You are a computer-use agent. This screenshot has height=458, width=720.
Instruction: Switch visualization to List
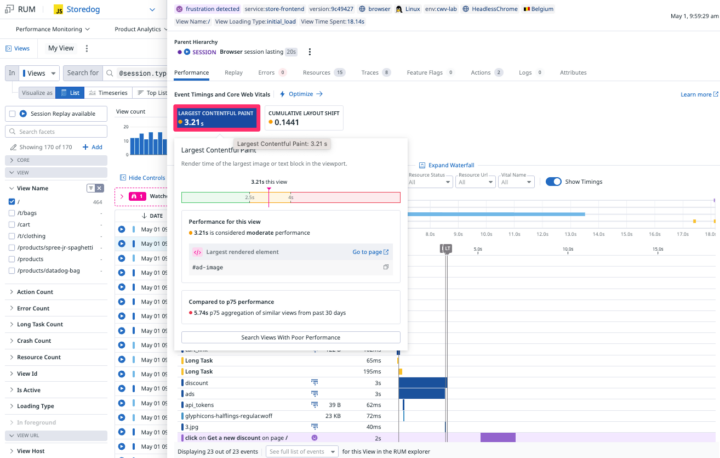70,93
